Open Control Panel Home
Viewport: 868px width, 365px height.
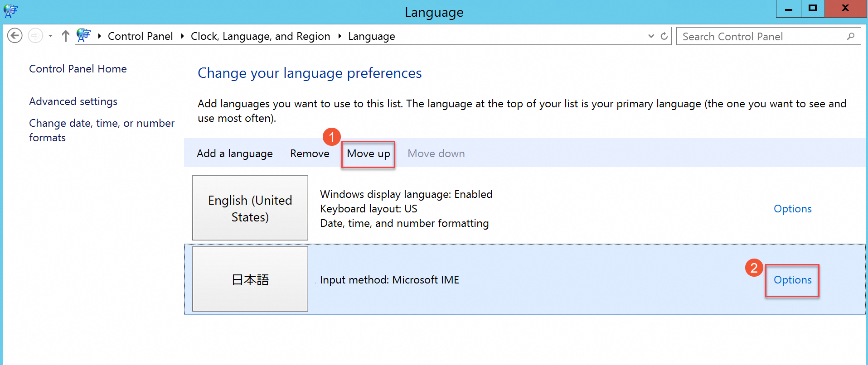click(x=78, y=69)
